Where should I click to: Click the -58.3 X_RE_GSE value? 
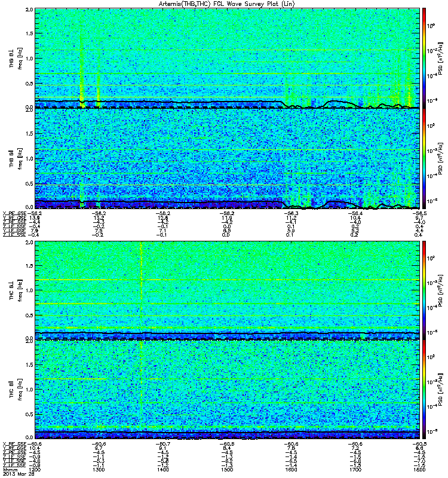(291, 213)
